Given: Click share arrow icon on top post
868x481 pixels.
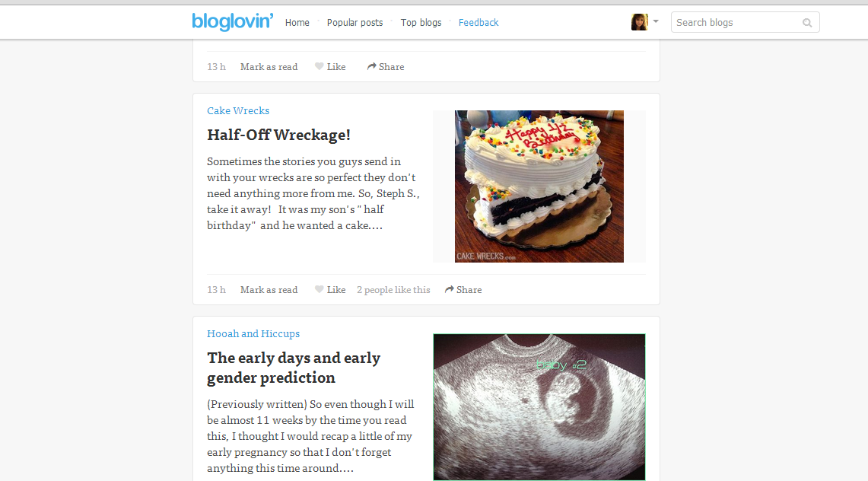Looking at the screenshot, I should pos(371,66).
